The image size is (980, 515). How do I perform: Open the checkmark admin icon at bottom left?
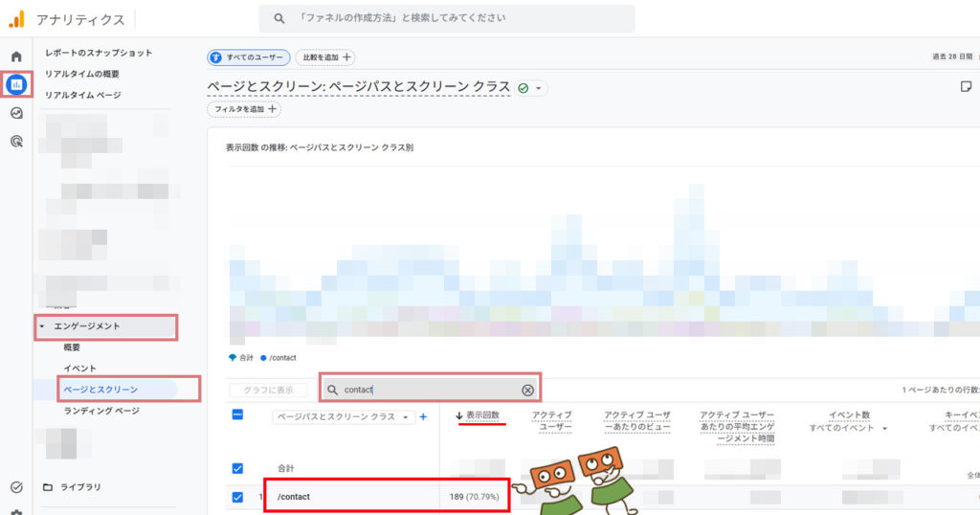(16, 487)
